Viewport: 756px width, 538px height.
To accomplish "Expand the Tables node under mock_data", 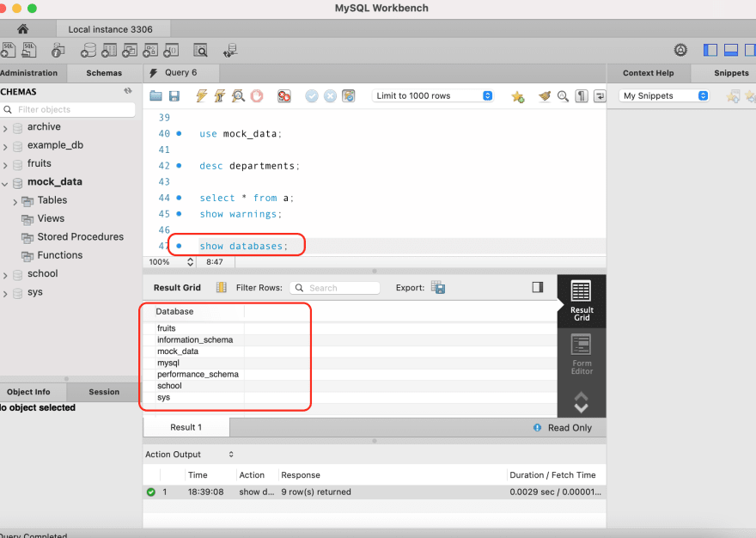I will pyautogui.click(x=15, y=202).
